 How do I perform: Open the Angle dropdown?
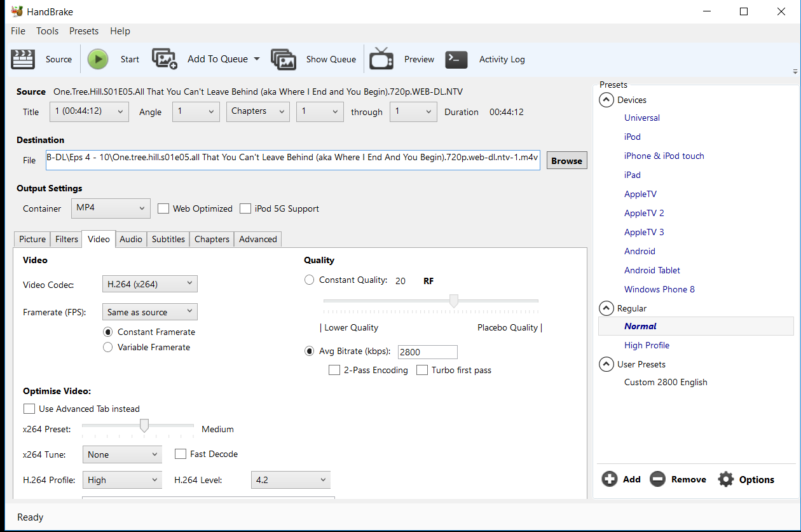[196, 111]
